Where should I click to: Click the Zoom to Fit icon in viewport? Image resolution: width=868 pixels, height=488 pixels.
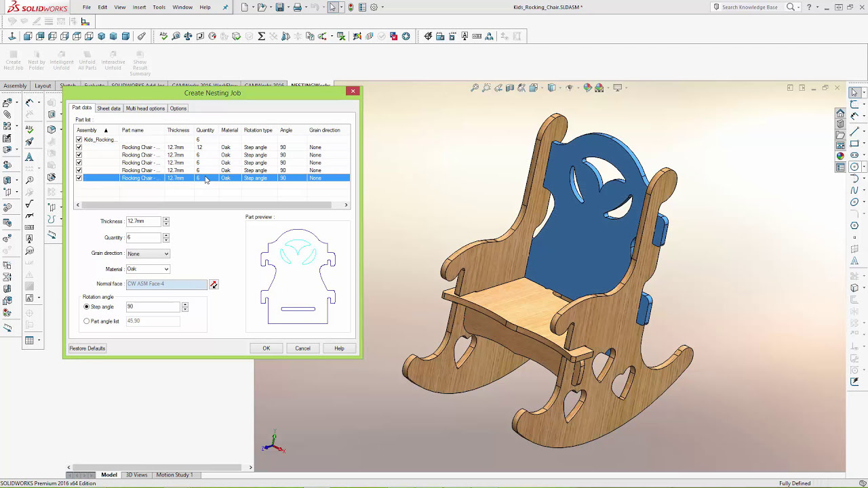click(475, 87)
